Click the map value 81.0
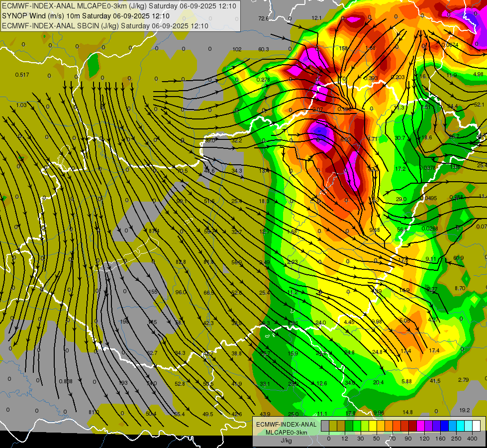Viewport: 487px width, 448px height. tap(94, 412)
